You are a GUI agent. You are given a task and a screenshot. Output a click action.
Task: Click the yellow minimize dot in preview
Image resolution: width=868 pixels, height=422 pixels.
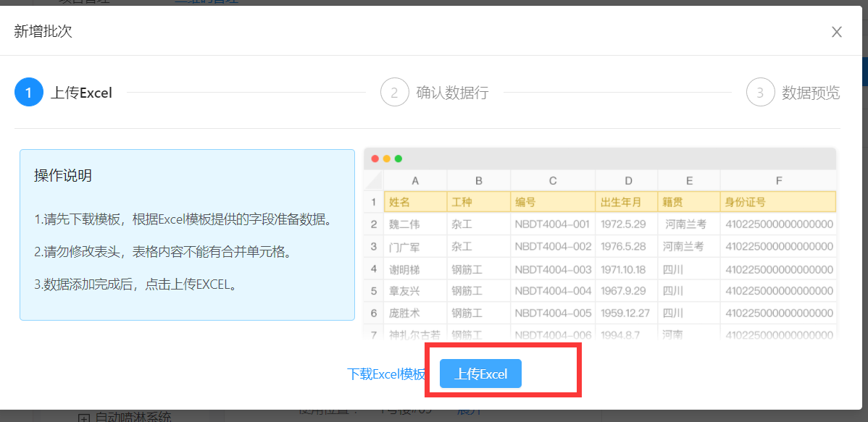click(x=387, y=159)
